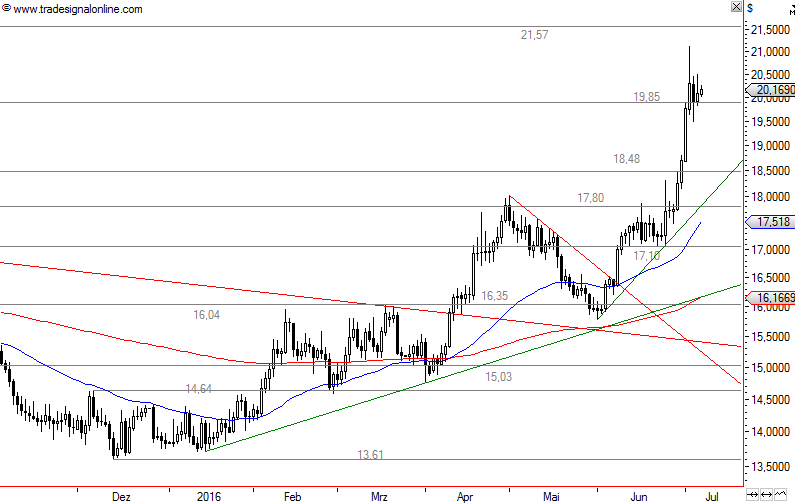
Task: Click the 17,80 level label
Action: tap(590, 198)
